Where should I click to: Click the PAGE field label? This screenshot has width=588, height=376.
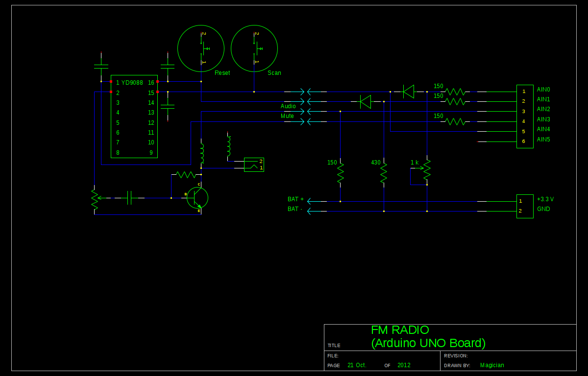[x=334, y=366]
